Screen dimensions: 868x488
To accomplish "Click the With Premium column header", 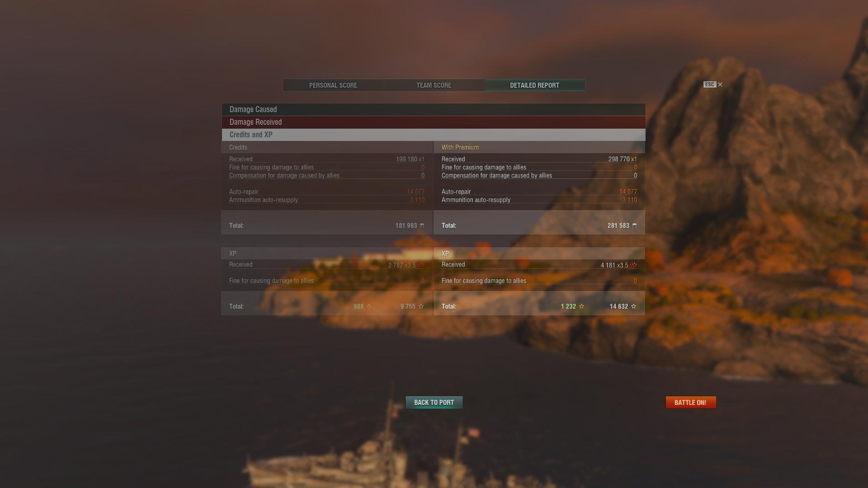I will (x=460, y=147).
